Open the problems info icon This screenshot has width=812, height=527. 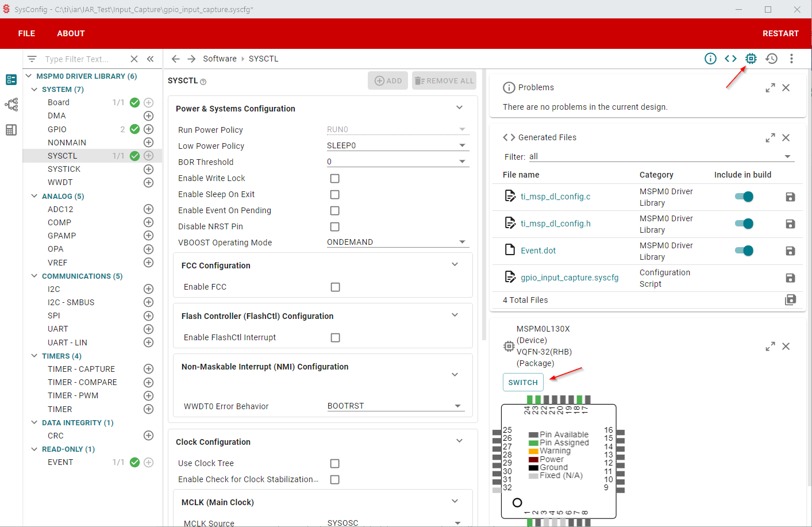tap(710, 59)
